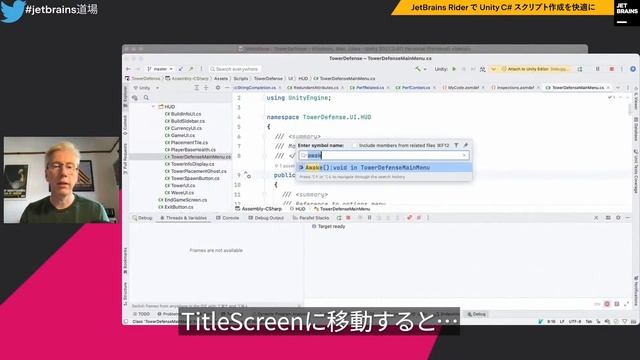Select the Target ready debug entry
The width and height of the screenshot is (640, 360).
coord(329,226)
